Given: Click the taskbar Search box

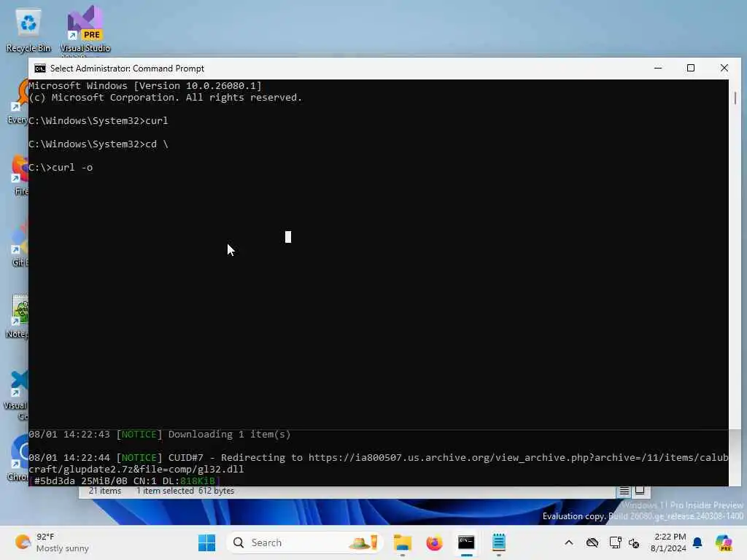Looking at the screenshot, I should coord(304,542).
